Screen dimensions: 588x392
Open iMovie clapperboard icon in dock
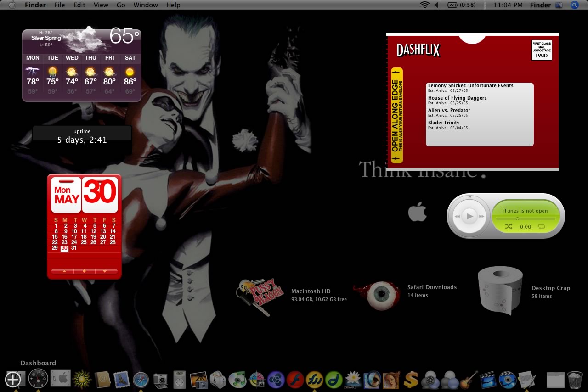pyautogui.click(x=488, y=380)
